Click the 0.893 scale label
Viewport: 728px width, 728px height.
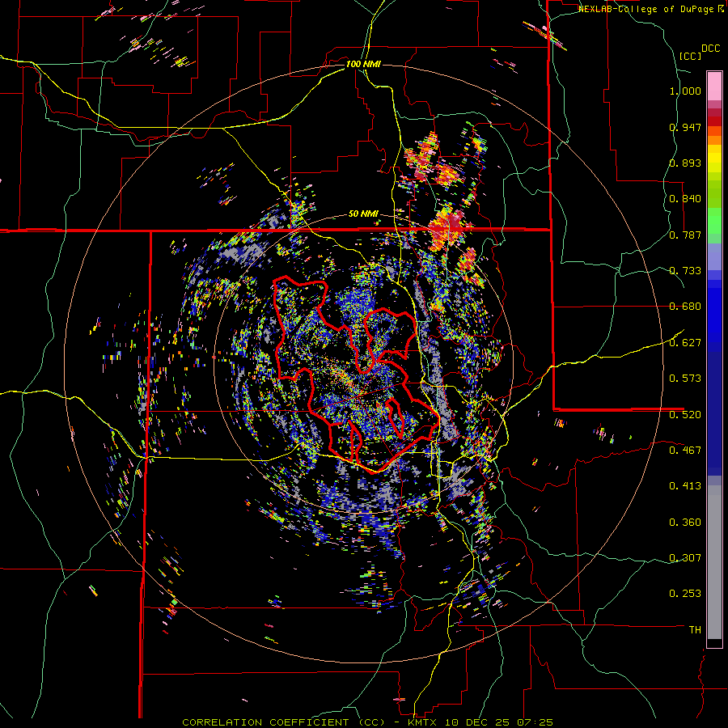[x=685, y=163]
